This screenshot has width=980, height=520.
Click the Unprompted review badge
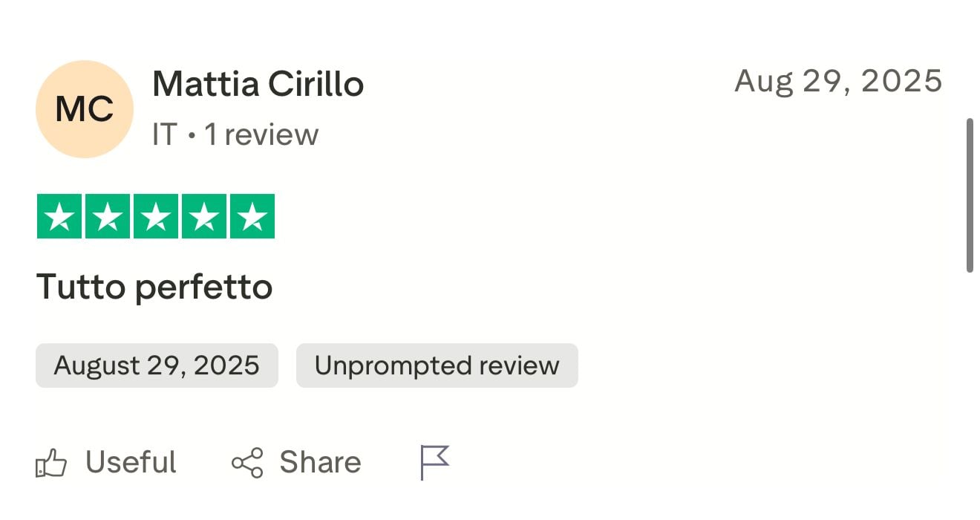[437, 365]
